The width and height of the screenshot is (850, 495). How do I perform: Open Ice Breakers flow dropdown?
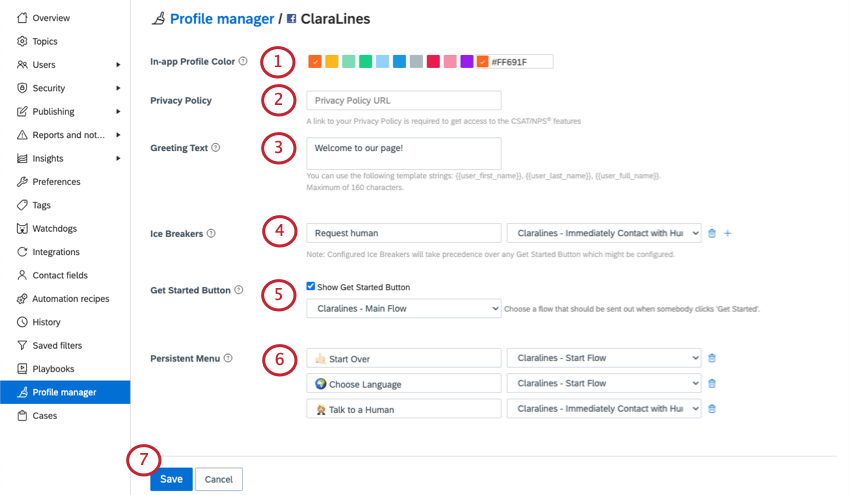point(604,233)
